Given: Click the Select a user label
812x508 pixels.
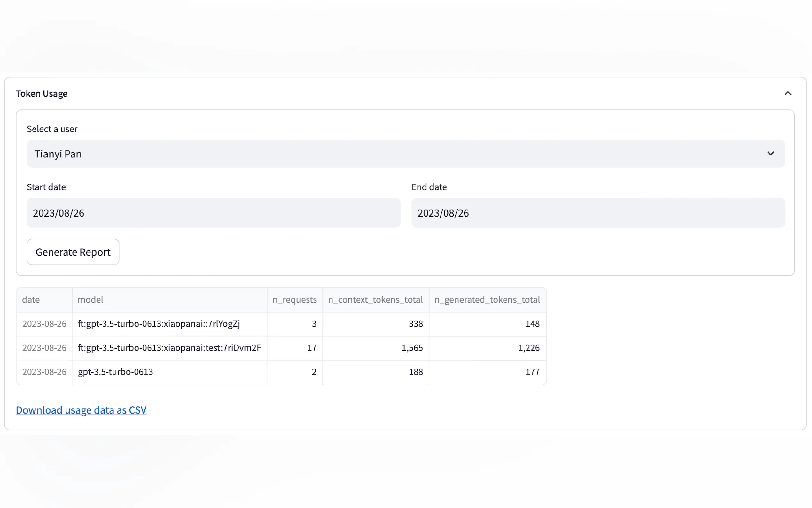Looking at the screenshot, I should (x=52, y=129).
